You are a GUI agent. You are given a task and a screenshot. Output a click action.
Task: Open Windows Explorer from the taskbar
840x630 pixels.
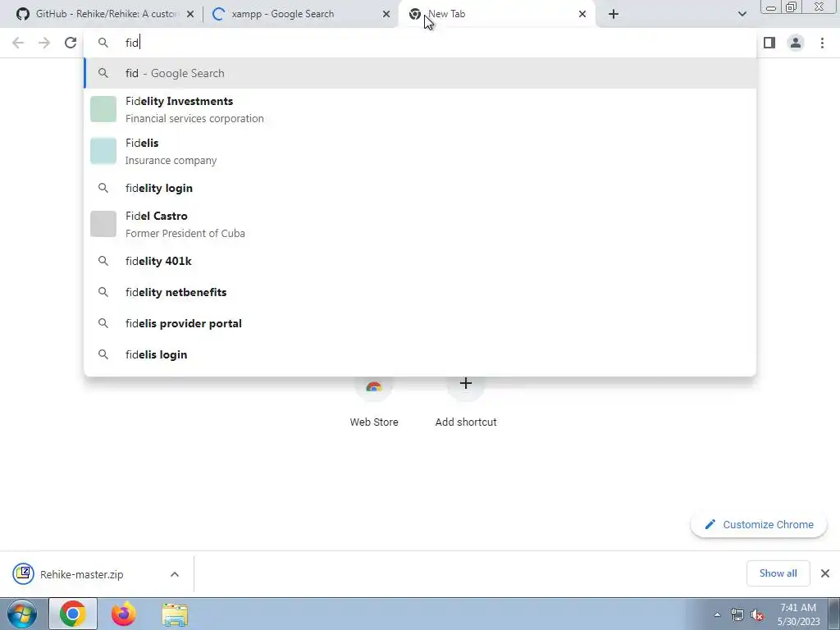(176, 614)
